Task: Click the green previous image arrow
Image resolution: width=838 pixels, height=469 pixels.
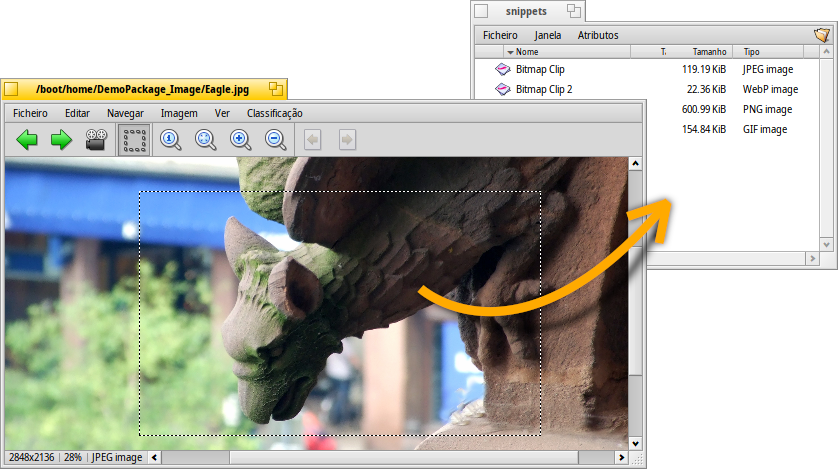Action: point(27,140)
